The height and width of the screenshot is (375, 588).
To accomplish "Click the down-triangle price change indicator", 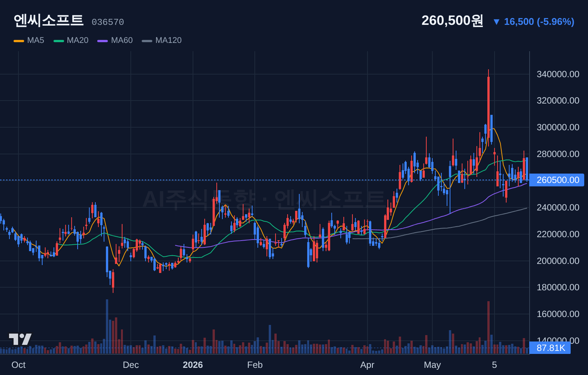I will pos(496,22).
